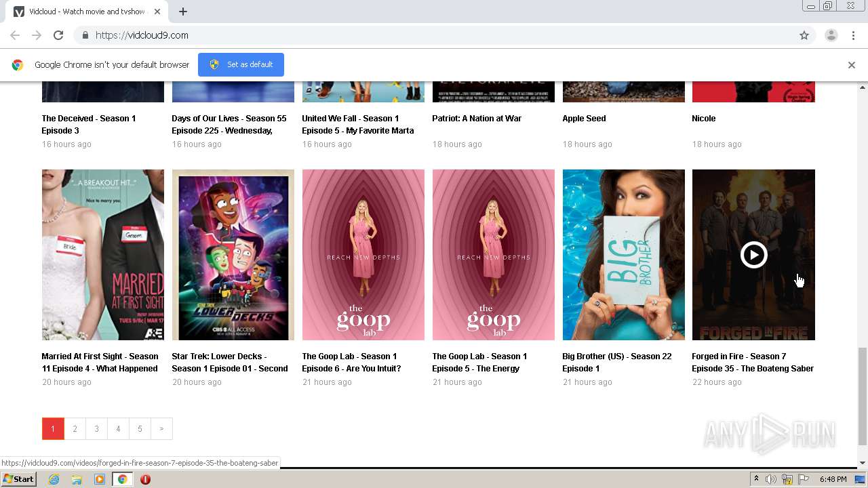The height and width of the screenshot is (488, 868).
Task: Reload the page with the refresh icon
Action: click(58, 35)
